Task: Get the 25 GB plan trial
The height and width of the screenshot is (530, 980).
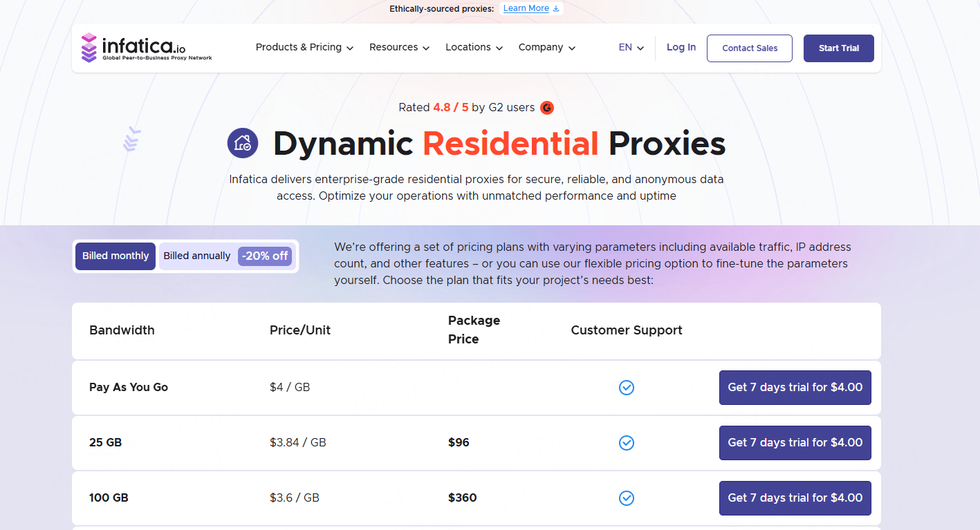Action: pyautogui.click(x=795, y=443)
